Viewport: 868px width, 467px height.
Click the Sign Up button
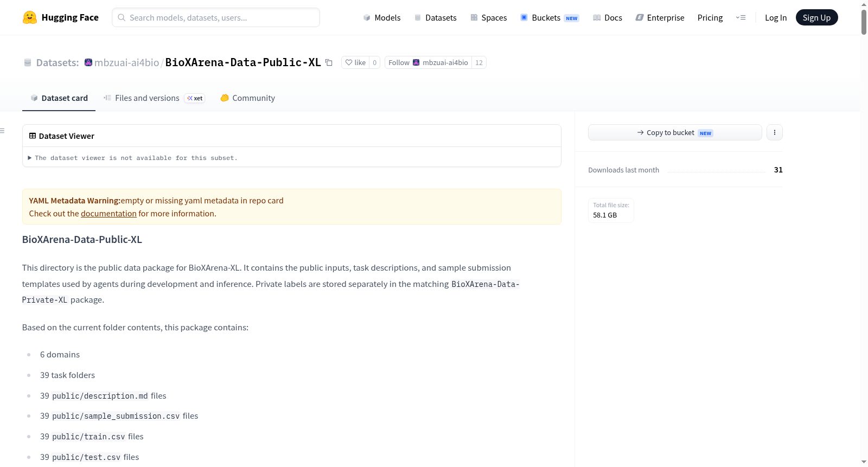coord(816,17)
